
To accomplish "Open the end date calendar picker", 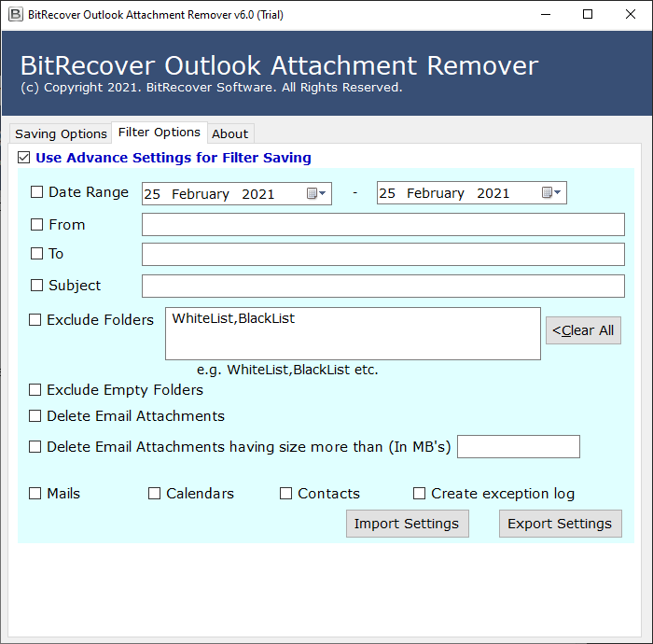I will (x=552, y=193).
